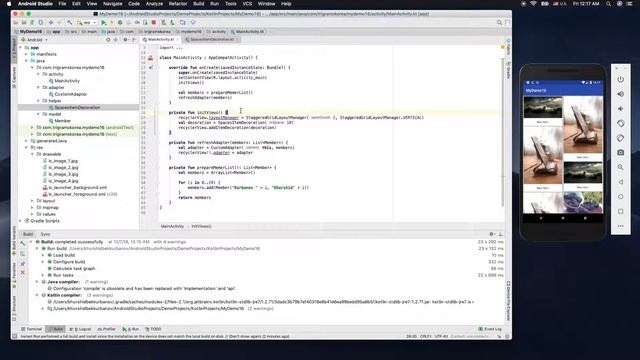Click the pin icon in Build panel

tap(22, 264)
